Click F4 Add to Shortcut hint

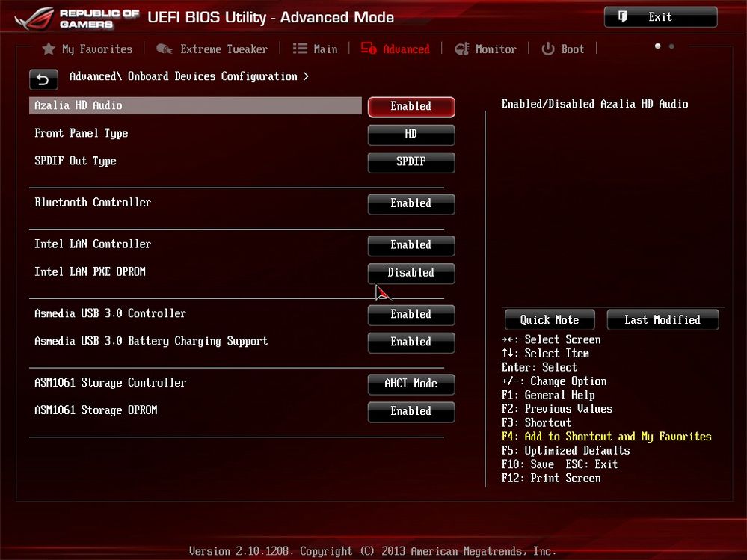click(606, 437)
